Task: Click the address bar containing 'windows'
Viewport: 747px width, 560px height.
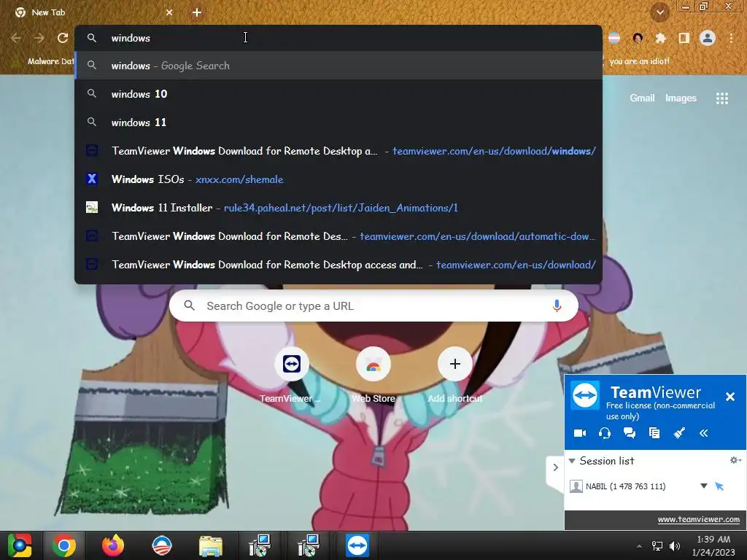Action: pyautogui.click(x=338, y=38)
